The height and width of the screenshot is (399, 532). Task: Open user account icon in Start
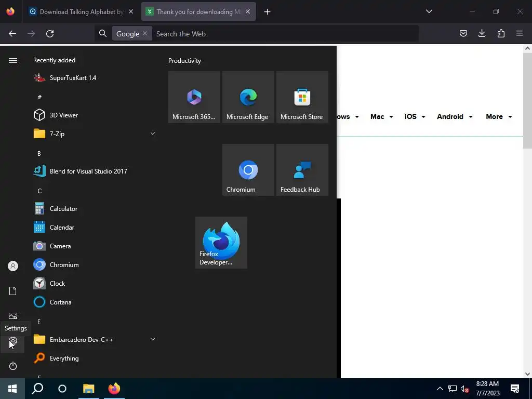[x=13, y=266]
